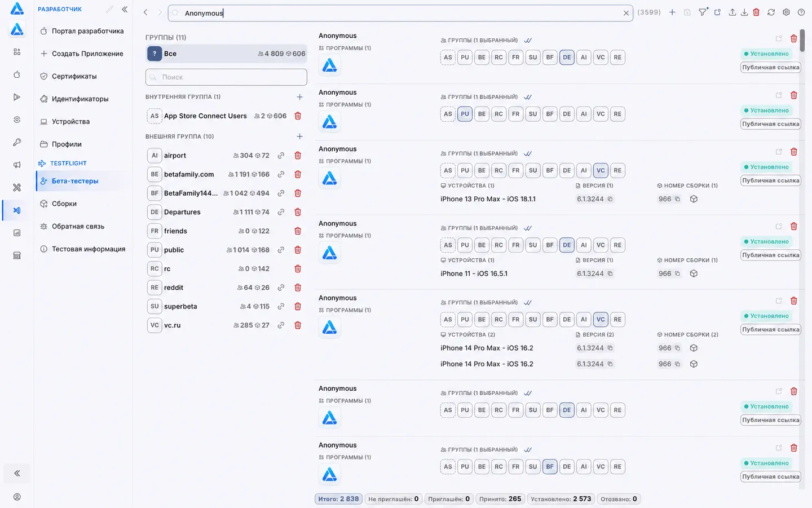This screenshot has width=812, height=508.
Task: Open the Apple logo icon in the left rail
Action: (x=17, y=74)
